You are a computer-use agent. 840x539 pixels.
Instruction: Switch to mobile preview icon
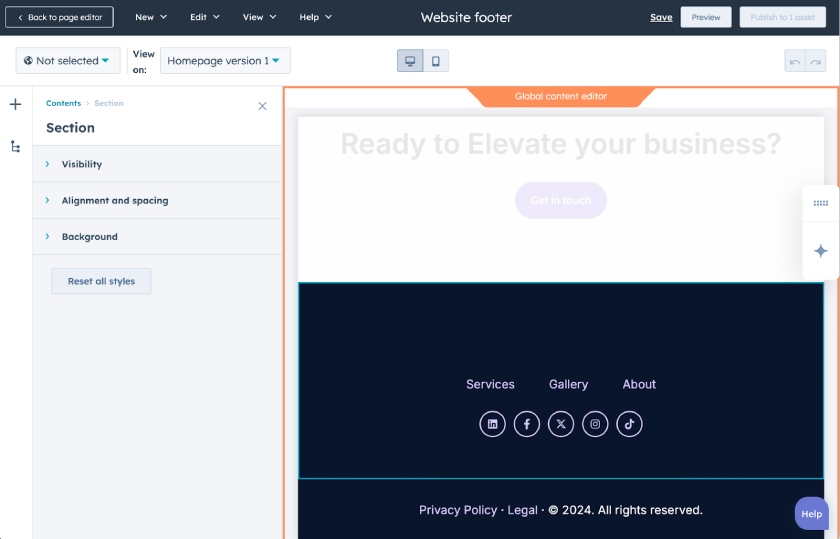[436, 61]
